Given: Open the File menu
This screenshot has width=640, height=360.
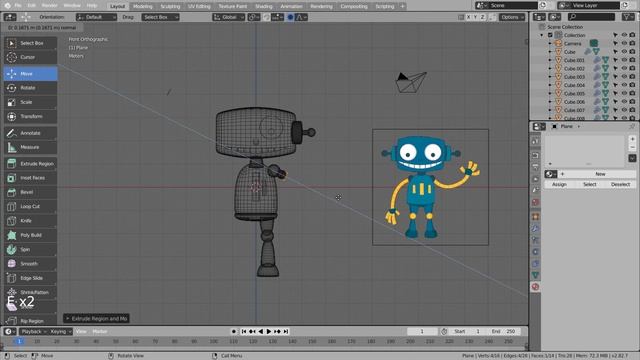Looking at the screenshot, I should (x=18, y=6).
